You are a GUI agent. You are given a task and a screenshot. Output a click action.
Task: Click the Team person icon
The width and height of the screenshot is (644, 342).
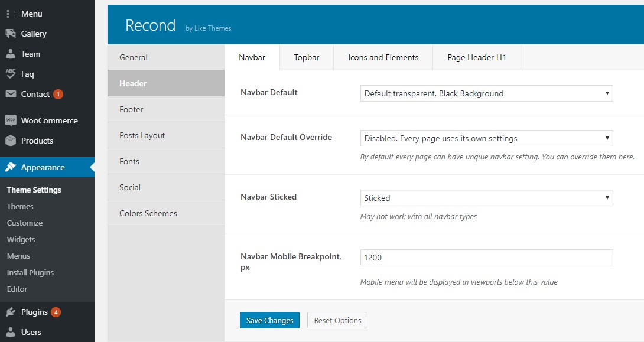(11, 54)
